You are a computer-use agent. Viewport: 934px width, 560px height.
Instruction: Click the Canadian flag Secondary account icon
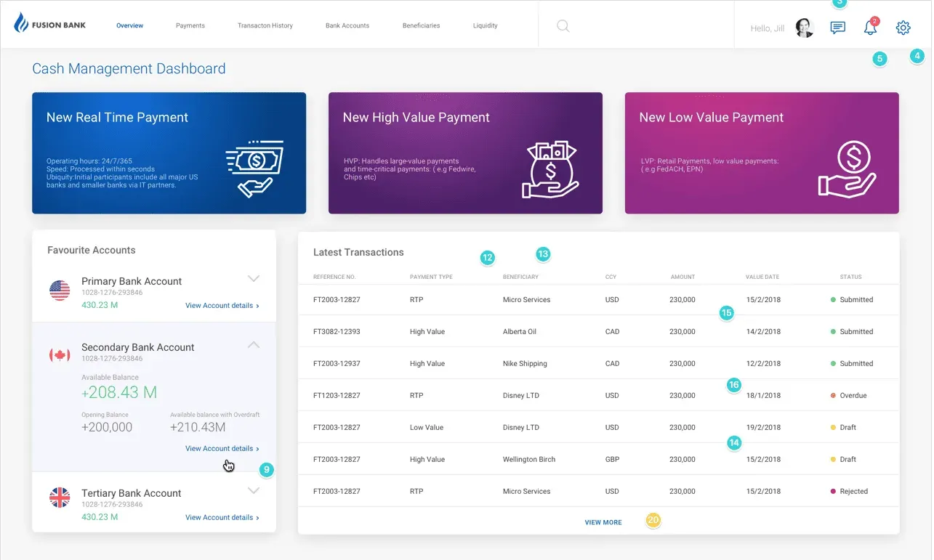point(60,355)
